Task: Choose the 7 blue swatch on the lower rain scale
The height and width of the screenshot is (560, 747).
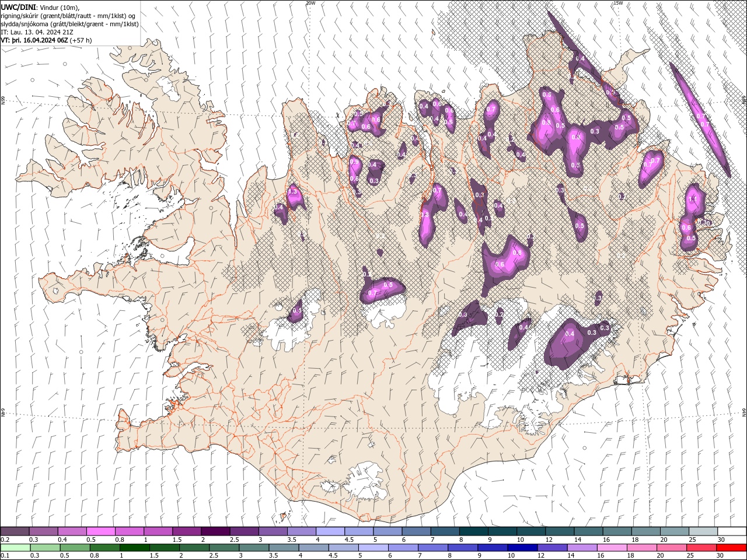Action: [432, 548]
